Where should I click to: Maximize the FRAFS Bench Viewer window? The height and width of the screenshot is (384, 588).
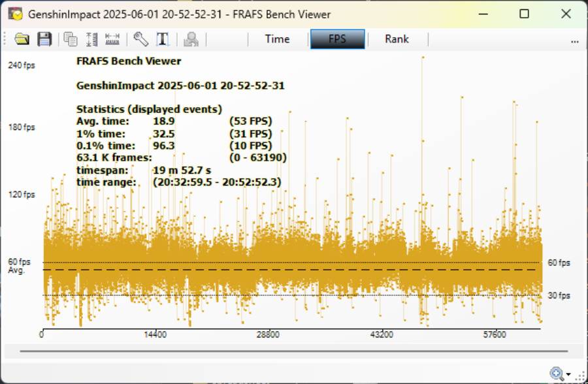[524, 14]
